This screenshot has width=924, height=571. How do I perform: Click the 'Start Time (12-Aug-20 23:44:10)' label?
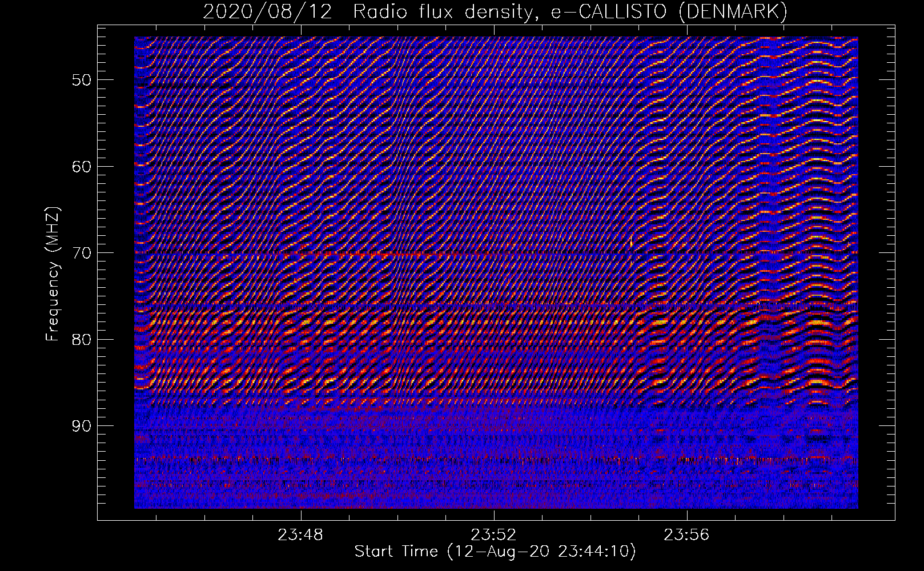tap(495, 552)
